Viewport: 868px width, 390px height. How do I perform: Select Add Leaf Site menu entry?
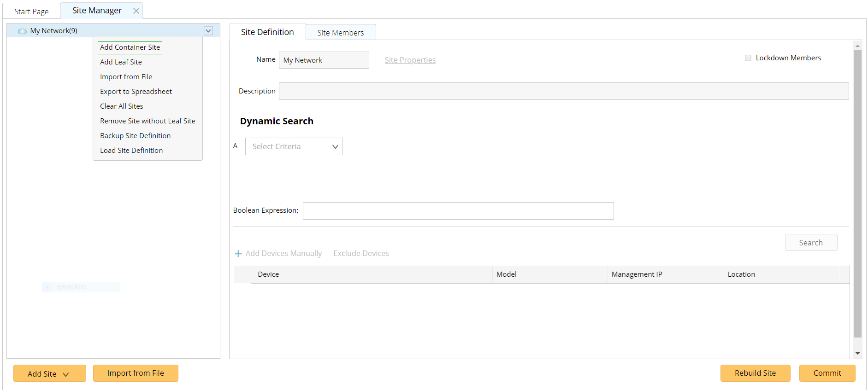pos(121,62)
